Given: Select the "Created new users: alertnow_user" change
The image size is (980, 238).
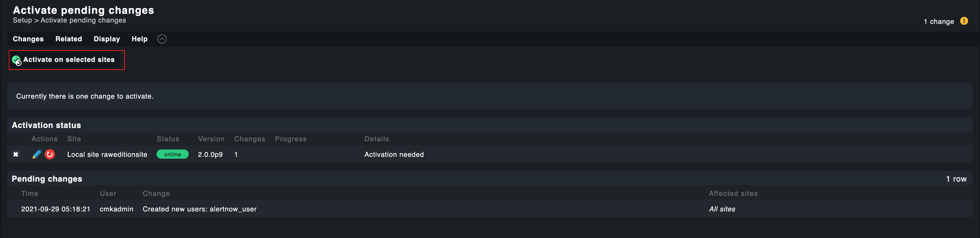Looking at the screenshot, I should coord(199,209).
